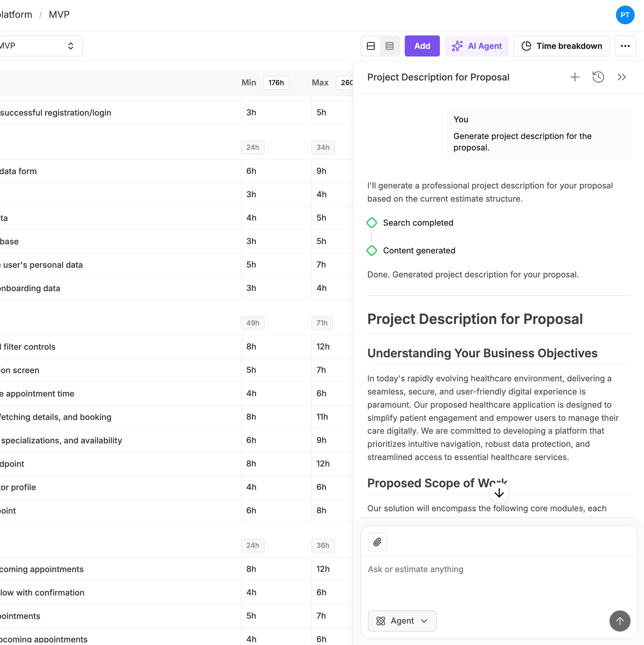Open the MVP version selector dropdown
Viewport: 644px width, 645px height.
(x=40, y=46)
